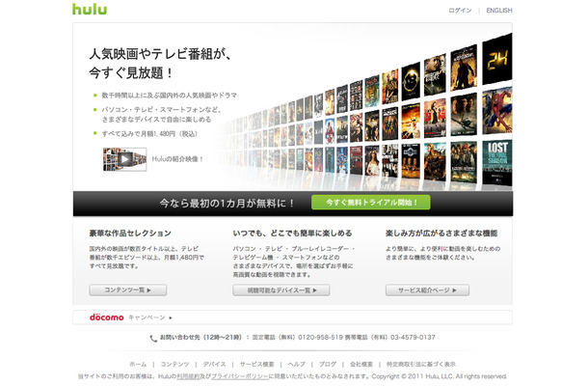The image size is (588, 386).
Task: Click heading 楽しみ方が広がるさまざまな機能
Action: 441,234
